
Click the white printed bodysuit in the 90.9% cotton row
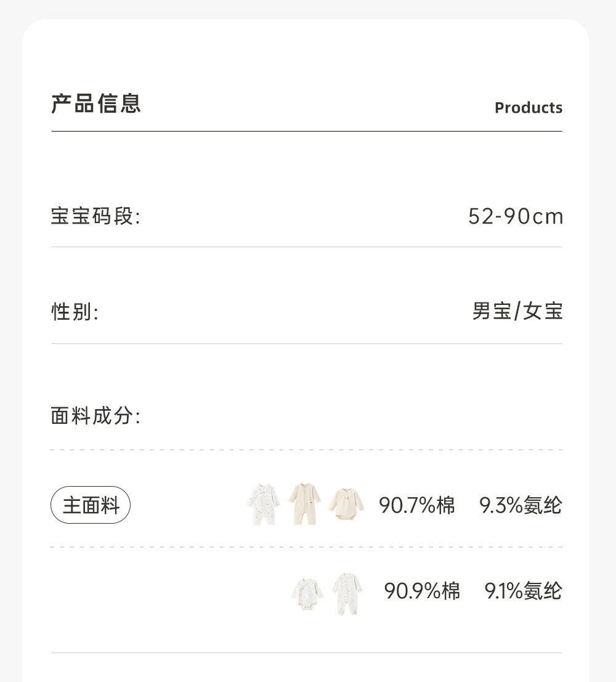307,593
